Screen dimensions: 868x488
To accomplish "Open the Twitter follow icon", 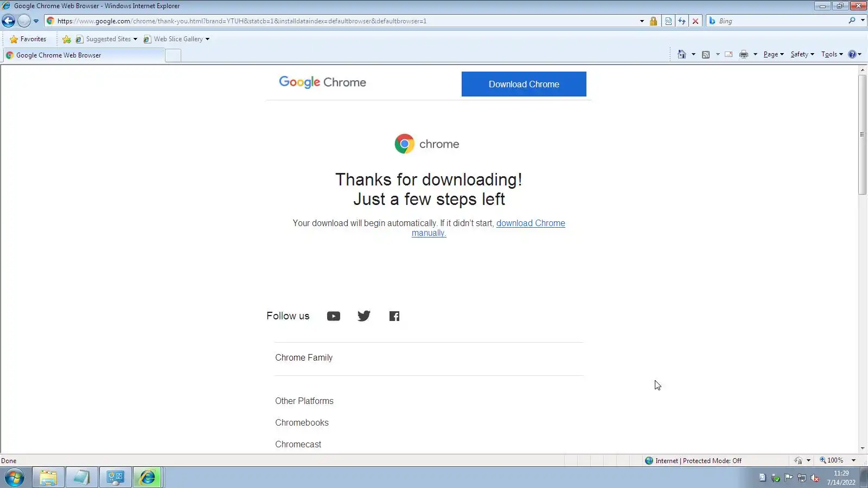I will (x=364, y=316).
